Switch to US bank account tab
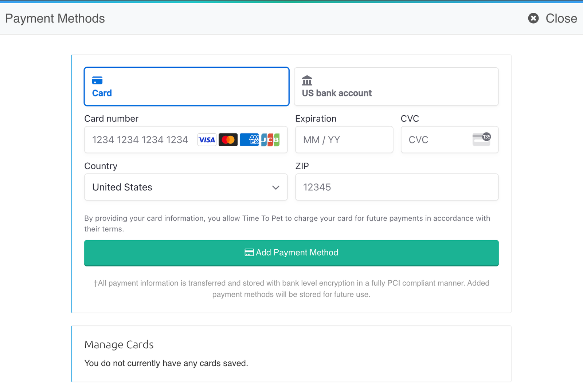 (x=396, y=87)
